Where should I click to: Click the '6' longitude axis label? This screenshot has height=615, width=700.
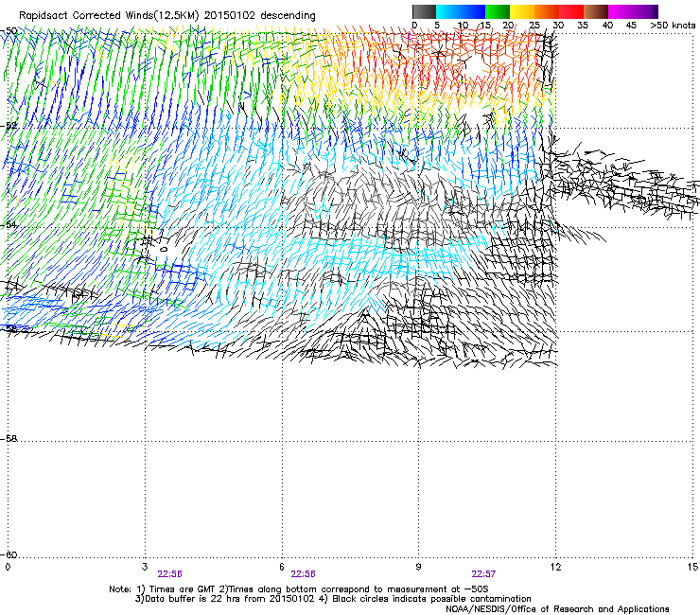click(x=282, y=567)
